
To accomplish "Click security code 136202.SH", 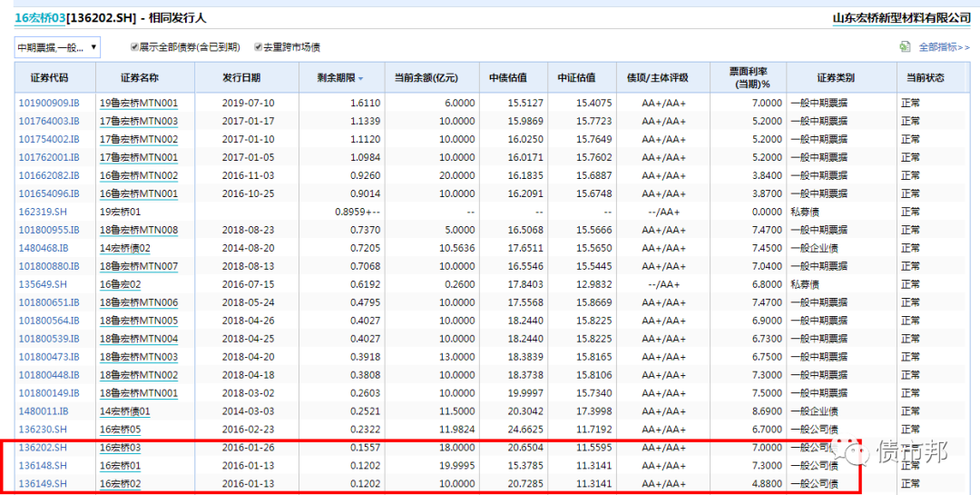I will tap(44, 448).
